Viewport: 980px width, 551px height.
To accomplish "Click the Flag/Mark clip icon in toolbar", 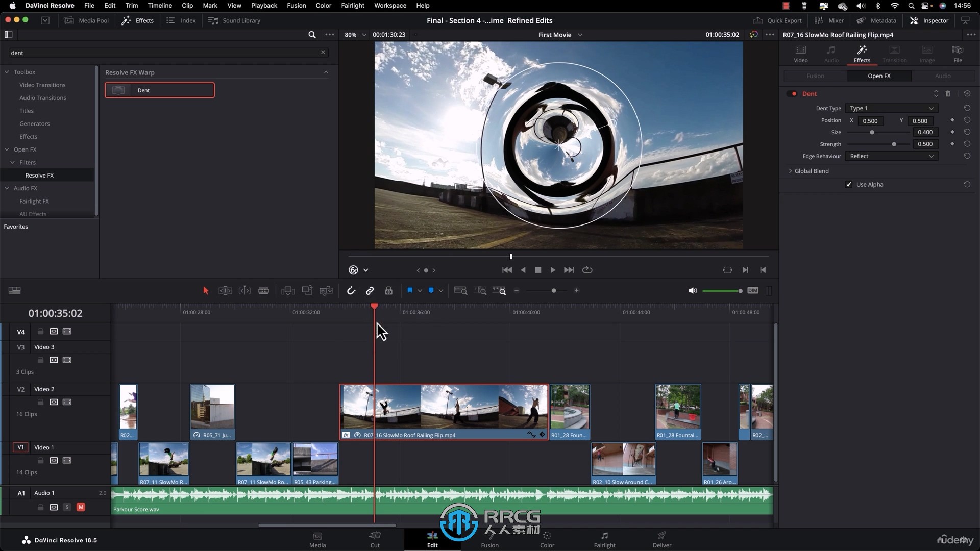I will (409, 291).
